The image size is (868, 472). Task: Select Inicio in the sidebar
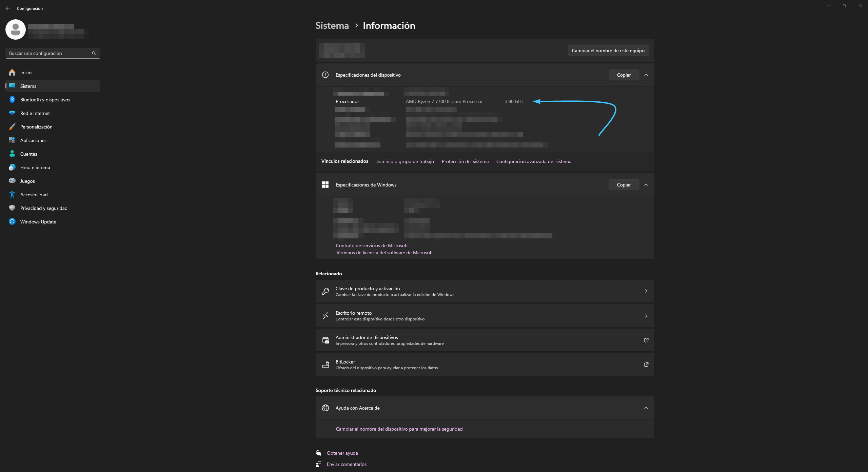(53, 73)
